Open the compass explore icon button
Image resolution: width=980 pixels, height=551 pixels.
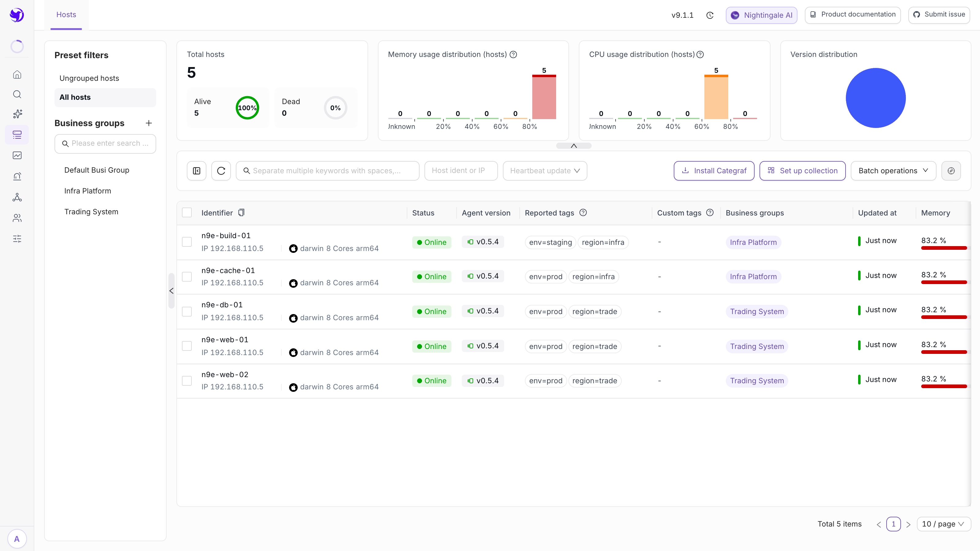click(x=951, y=171)
